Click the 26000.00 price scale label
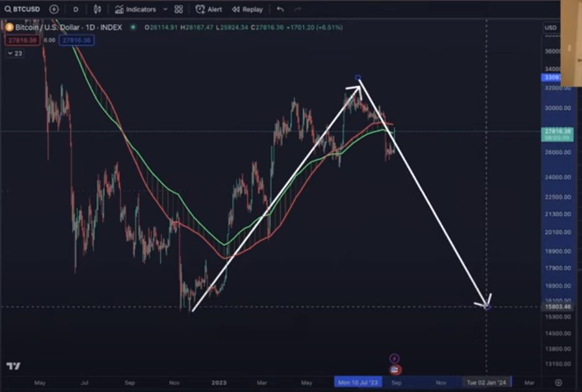 558,152
